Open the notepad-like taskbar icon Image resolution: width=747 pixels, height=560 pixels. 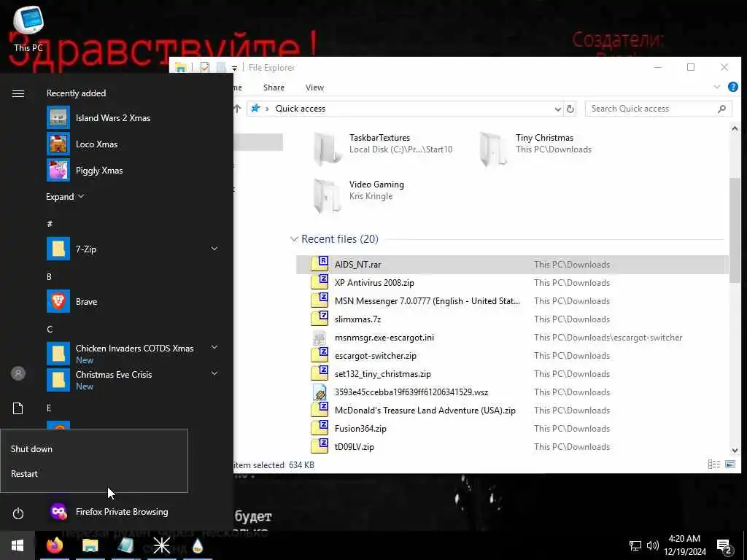coord(125,545)
